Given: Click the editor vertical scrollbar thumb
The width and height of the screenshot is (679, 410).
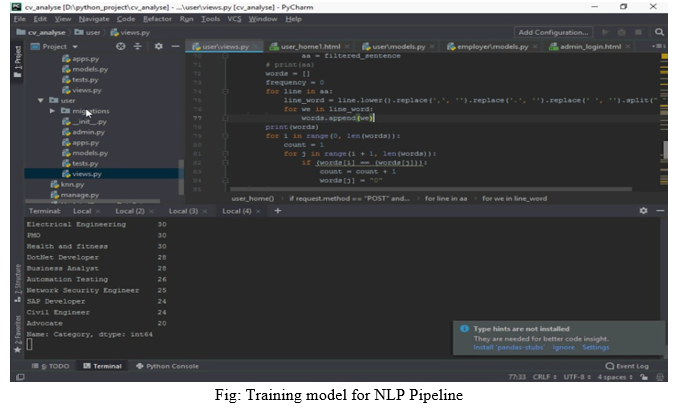Looking at the screenshot, I should [x=664, y=150].
